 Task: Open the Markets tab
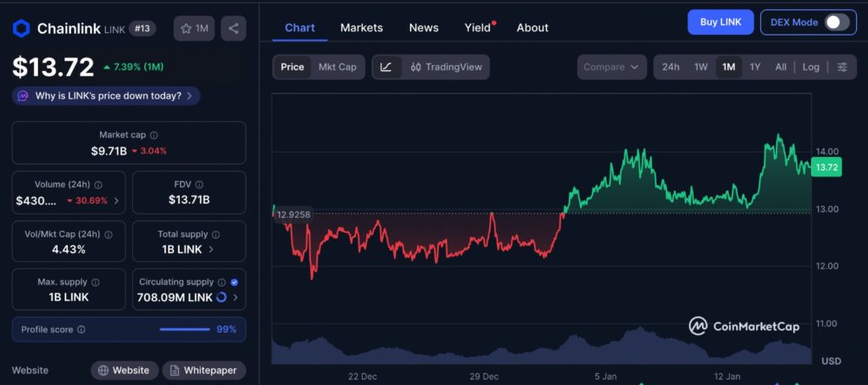tap(361, 28)
